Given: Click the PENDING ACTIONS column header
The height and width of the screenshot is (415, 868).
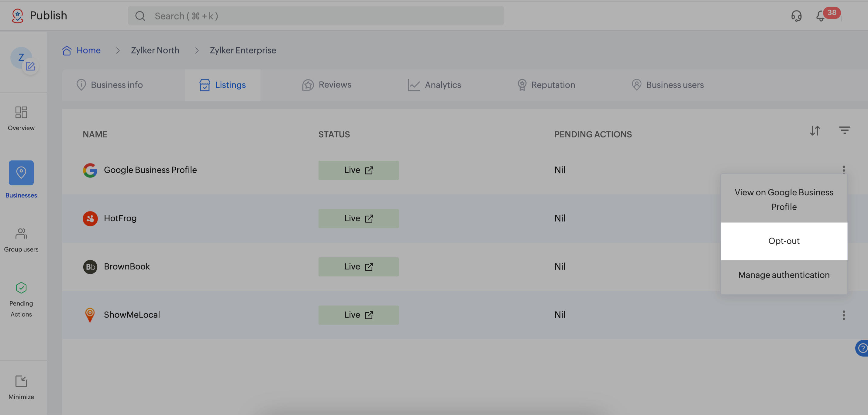Looking at the screenshot, I should 593,134.
